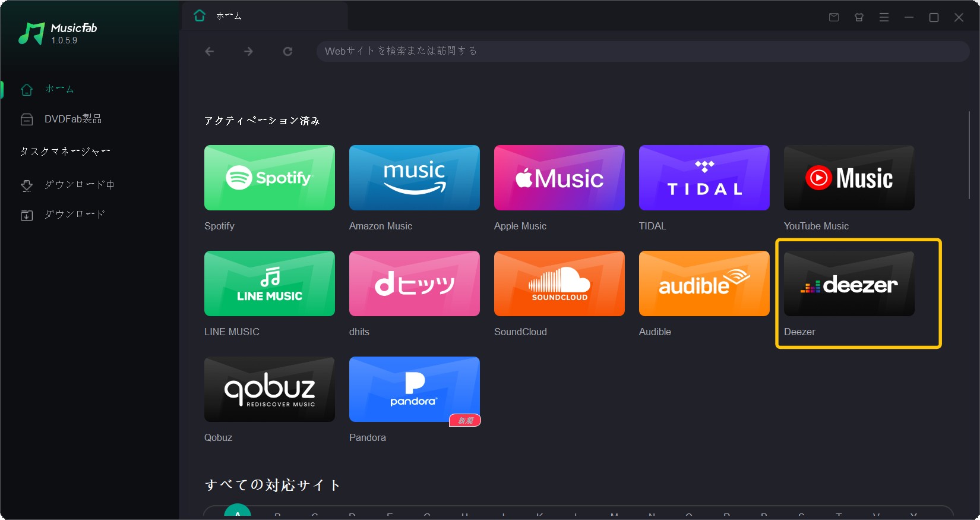The image size is (980, 520).
Task: Click the browser forward arrow
Action: click(x=248, y=51)
